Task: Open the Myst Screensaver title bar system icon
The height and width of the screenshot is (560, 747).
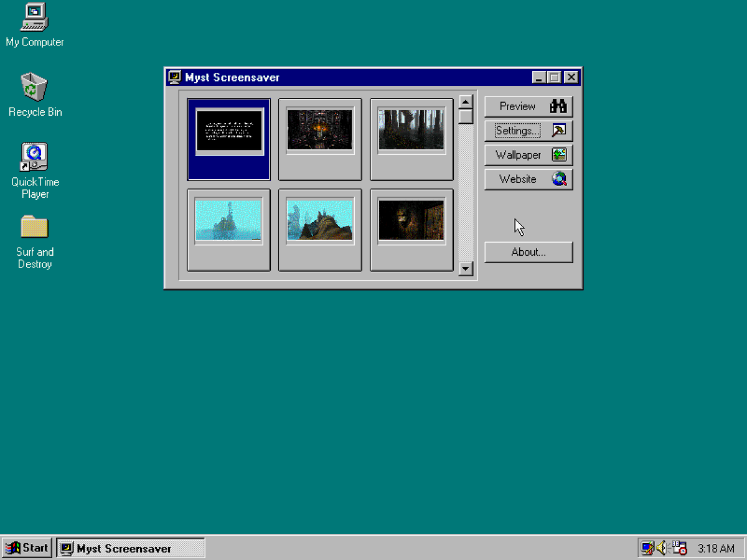Action: 175,77
